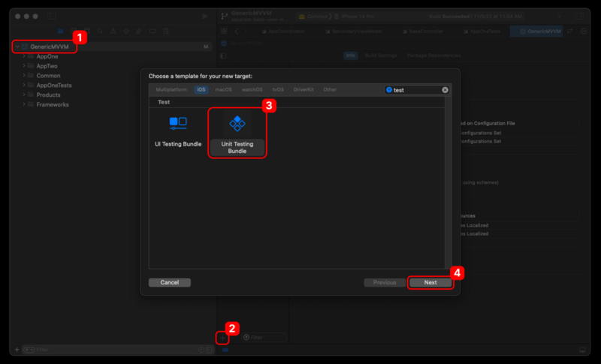Expand the Frameworks folder
This screenshot has height=364, width=601.
tap(23, 105)
